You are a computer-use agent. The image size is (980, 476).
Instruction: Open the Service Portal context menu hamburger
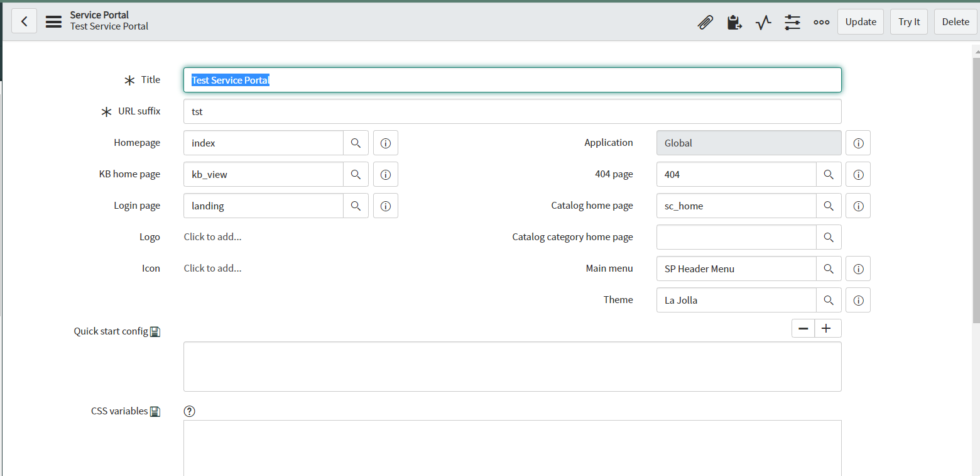click(x=53, y=21)
